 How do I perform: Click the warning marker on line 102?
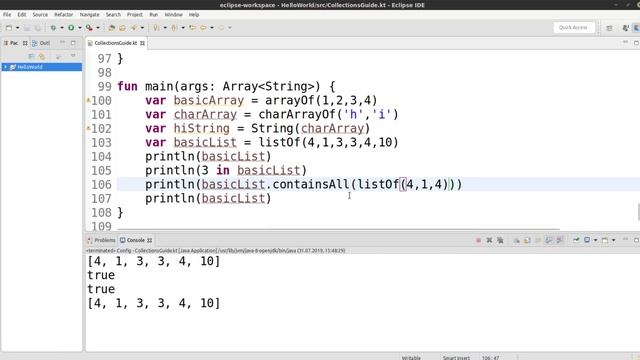click(x=88, y=128)
